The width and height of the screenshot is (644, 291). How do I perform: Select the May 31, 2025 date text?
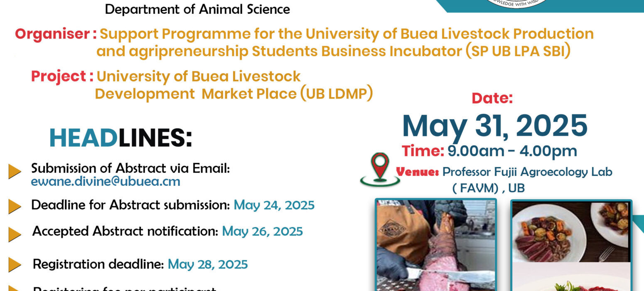(494, 126)
